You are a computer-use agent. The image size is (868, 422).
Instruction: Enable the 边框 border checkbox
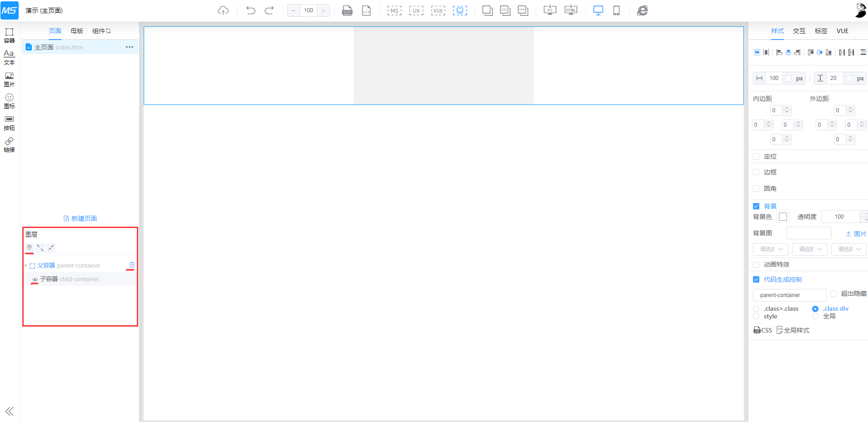click(x=756, y=172)
